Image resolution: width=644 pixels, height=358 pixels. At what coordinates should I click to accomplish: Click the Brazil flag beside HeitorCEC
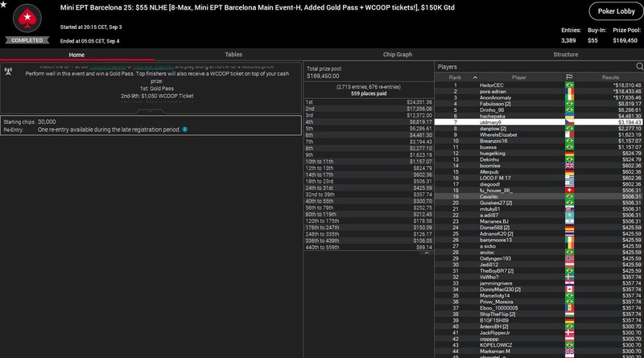[x=569, y=85]
